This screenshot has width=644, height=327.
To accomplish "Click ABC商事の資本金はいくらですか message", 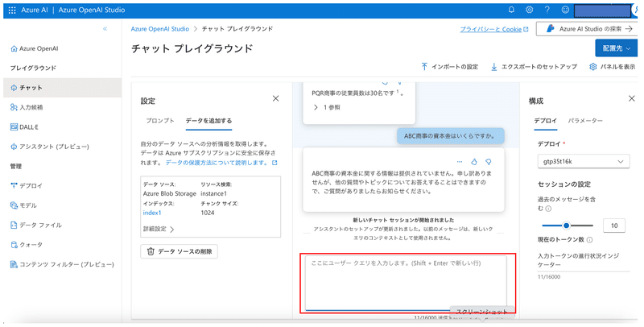I will 450,136.
